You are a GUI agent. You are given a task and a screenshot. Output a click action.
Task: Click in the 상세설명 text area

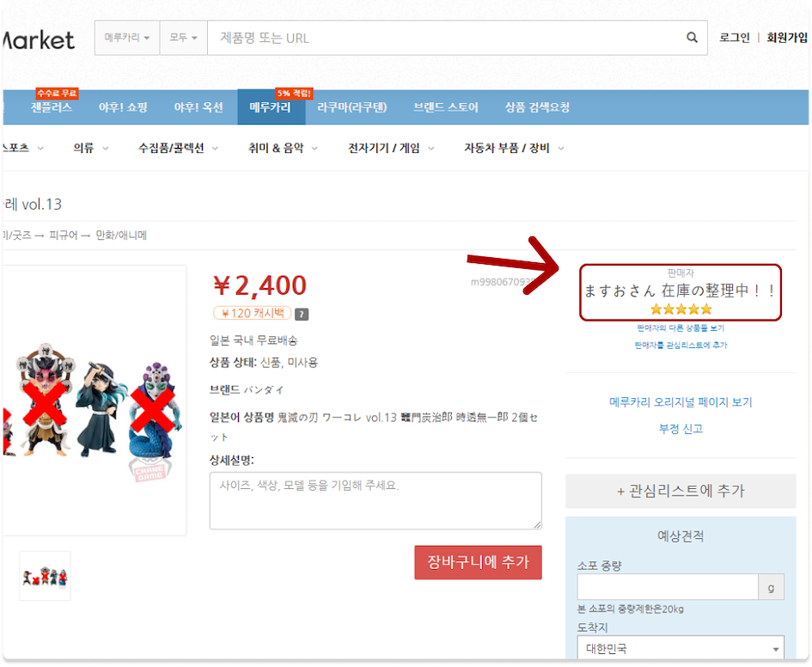pos(375,500)
